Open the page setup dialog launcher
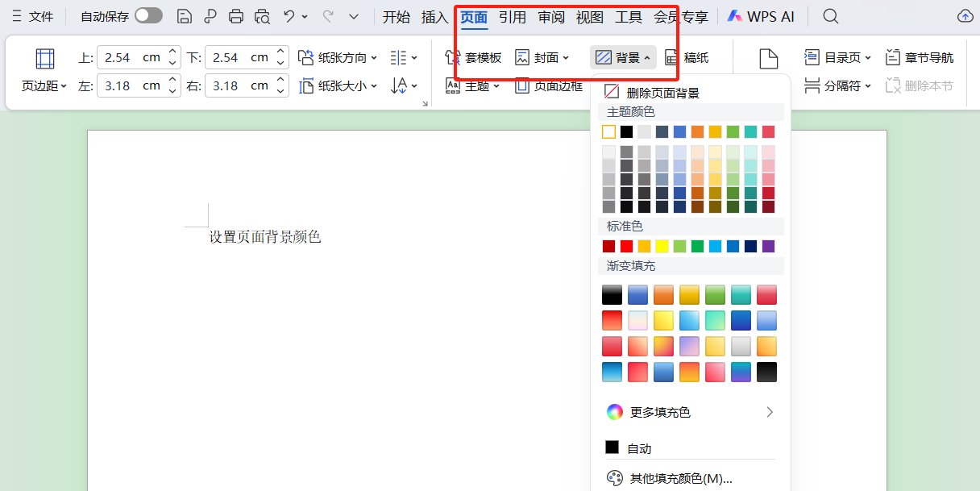Screen dimensions: 980x491 point(425,103)
